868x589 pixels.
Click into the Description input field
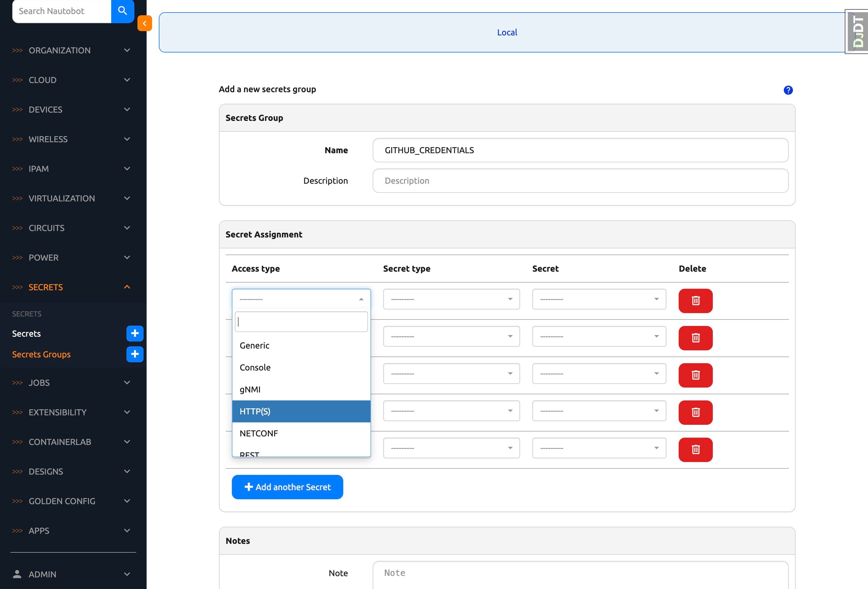580,181
